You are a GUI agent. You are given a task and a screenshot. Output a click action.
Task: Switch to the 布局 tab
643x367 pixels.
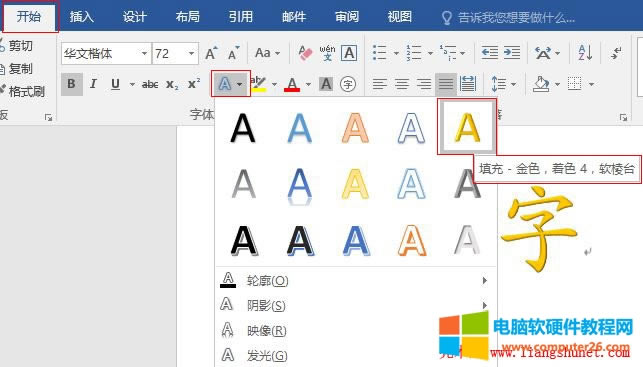(188, 17)
